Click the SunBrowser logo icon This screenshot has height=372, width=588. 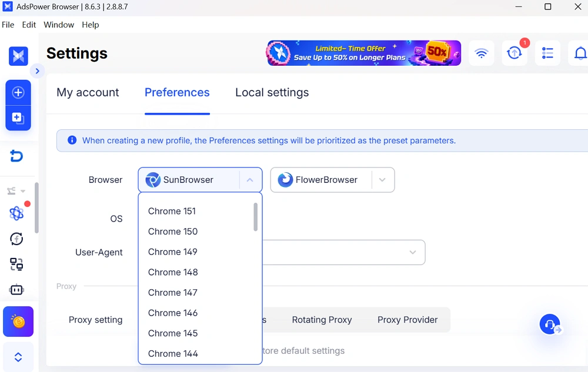point(153,180)
